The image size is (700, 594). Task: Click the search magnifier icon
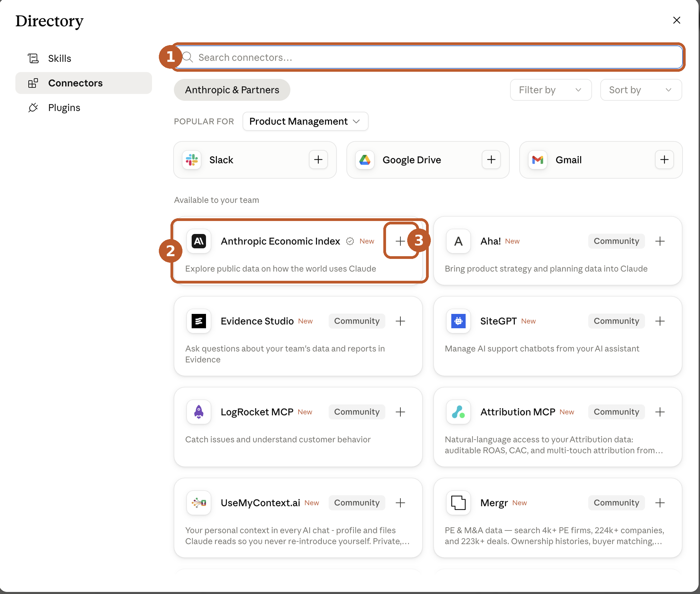pos(188,57)
